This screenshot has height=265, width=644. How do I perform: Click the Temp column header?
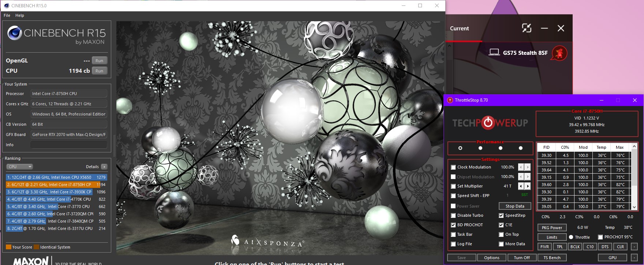click(x=602, y=147)
